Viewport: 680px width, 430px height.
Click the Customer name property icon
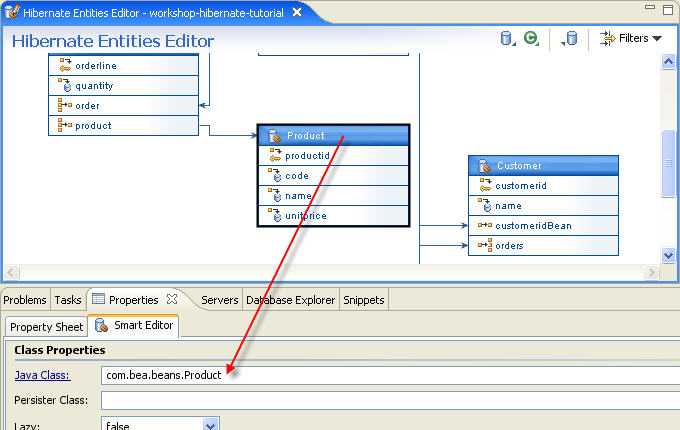(x=485, y=205)
